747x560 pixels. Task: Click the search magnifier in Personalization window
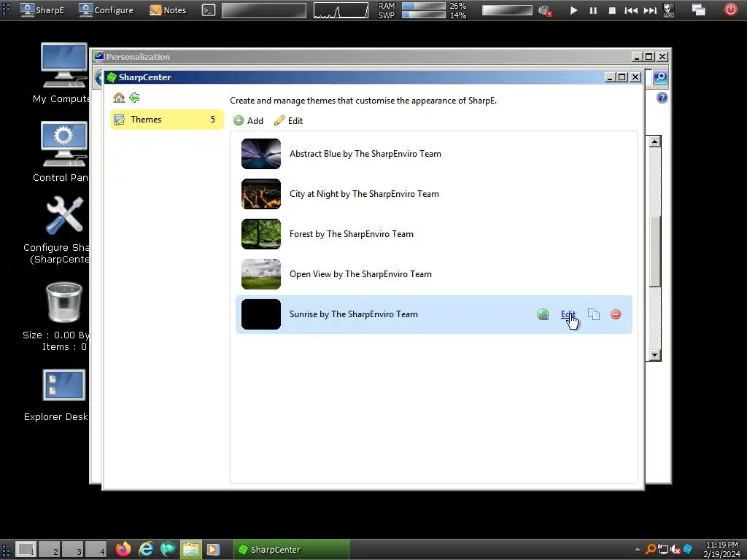click(x=660, y=77)
